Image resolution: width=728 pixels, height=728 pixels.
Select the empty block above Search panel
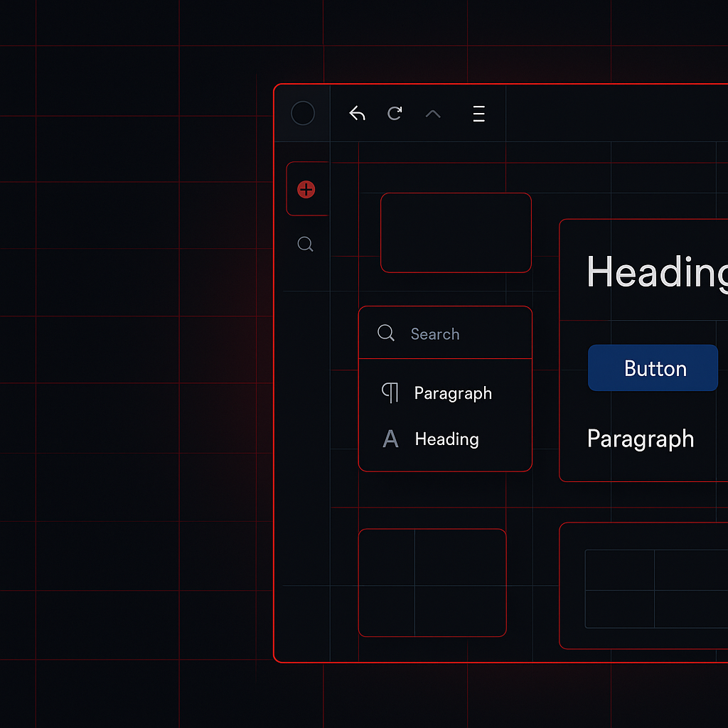click(x=456, y=232)
